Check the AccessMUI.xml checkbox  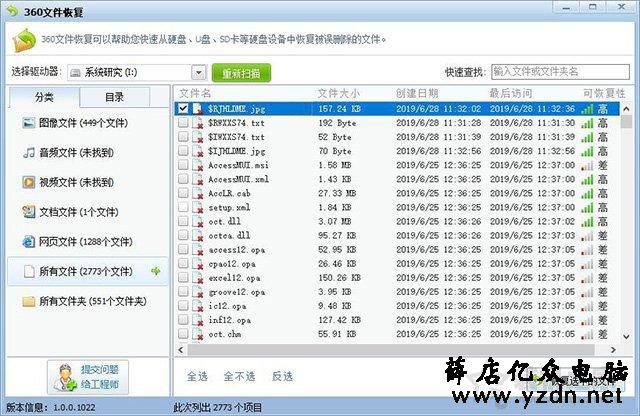click(183, 179)
